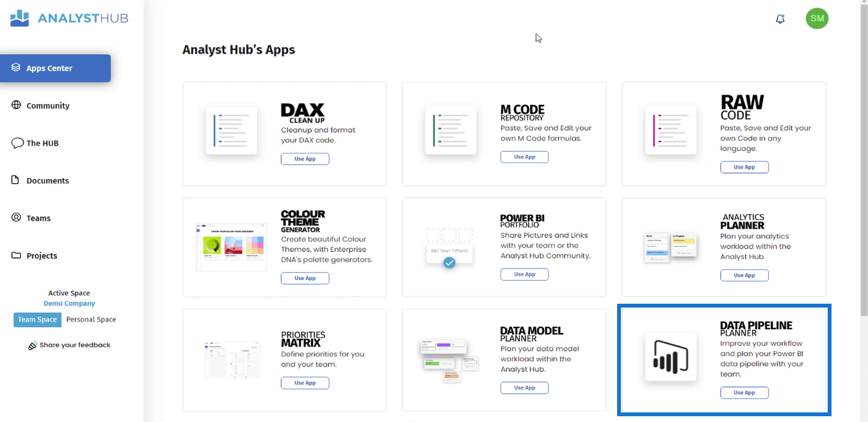Click the Apps Center layers icon
868x422 pixels.
coord(16,68)
